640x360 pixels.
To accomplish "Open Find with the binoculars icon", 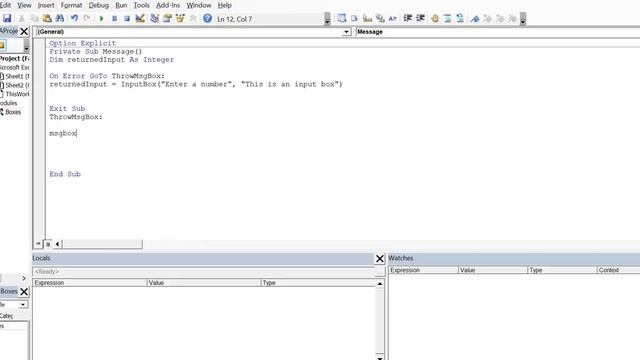I will tap(60, 18).
